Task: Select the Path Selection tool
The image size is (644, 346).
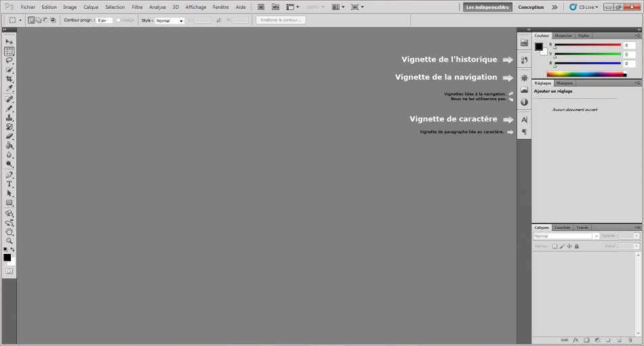Action: tap(9, 194)
